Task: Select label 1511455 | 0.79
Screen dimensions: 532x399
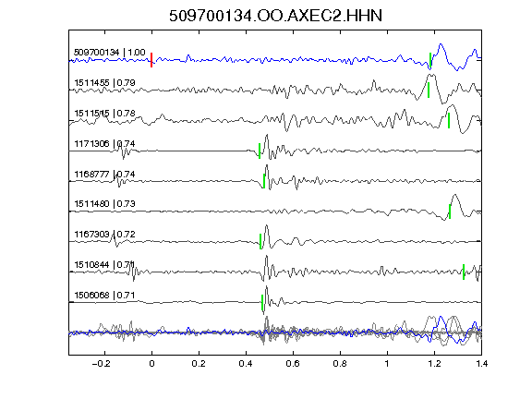Action: [105, 83]
